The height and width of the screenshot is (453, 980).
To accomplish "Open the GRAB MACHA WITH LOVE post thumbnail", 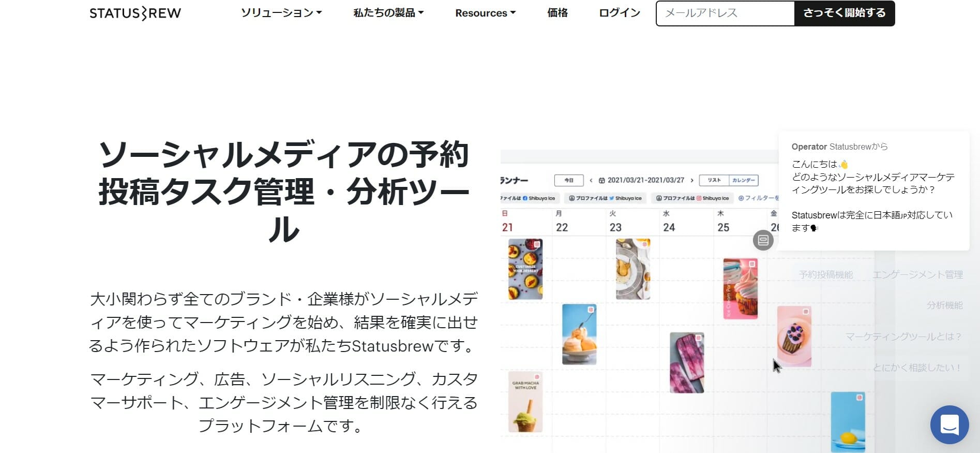I will coord(525,402).
